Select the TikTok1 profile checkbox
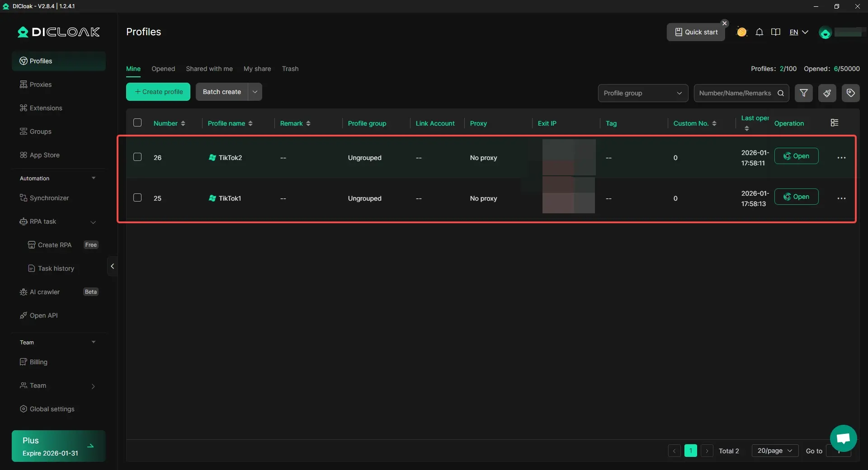 pyautogui.click(x=137, y=198)
